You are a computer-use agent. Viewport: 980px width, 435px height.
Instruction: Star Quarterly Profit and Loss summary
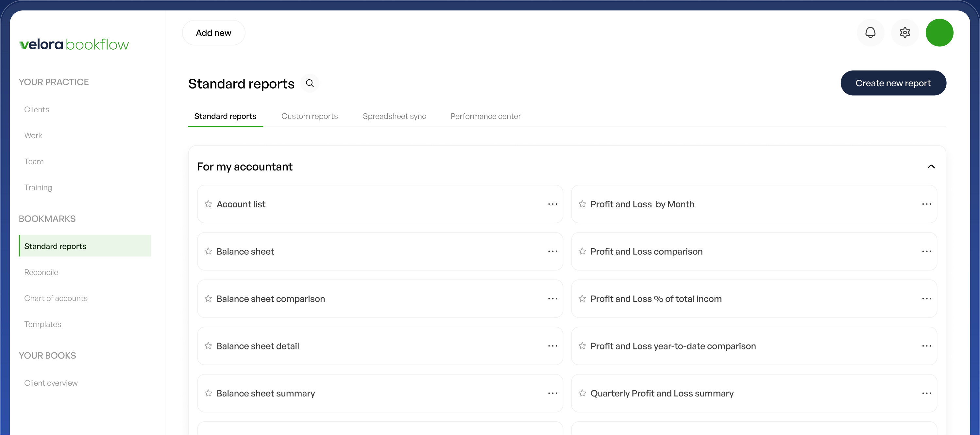pyautogui.click(x=582, y=393)
